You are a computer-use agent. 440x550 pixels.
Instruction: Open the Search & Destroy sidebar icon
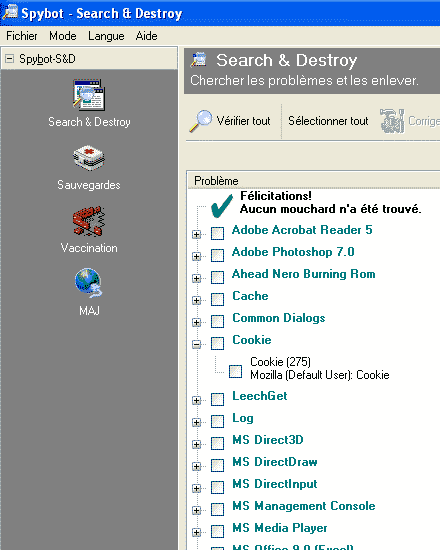tap(89, 95)
